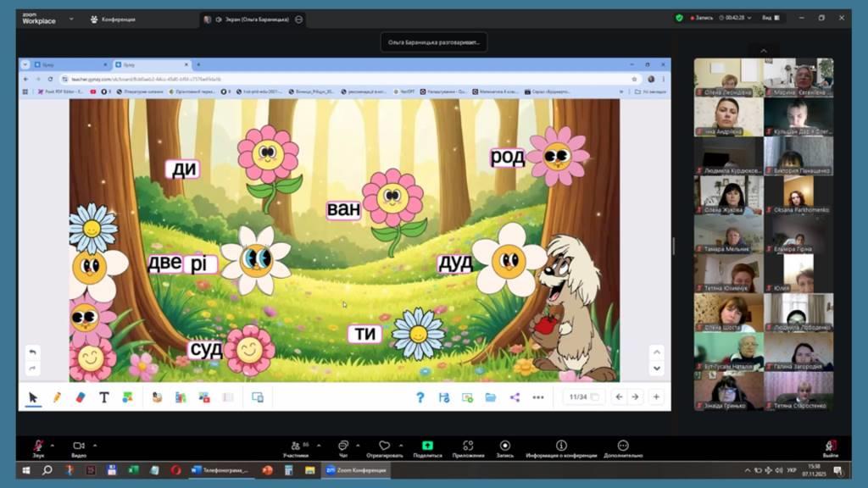This screenshot has width=868, height=488.
Task: Open the folder icon in board toolbar
Action: coord(491,396)
